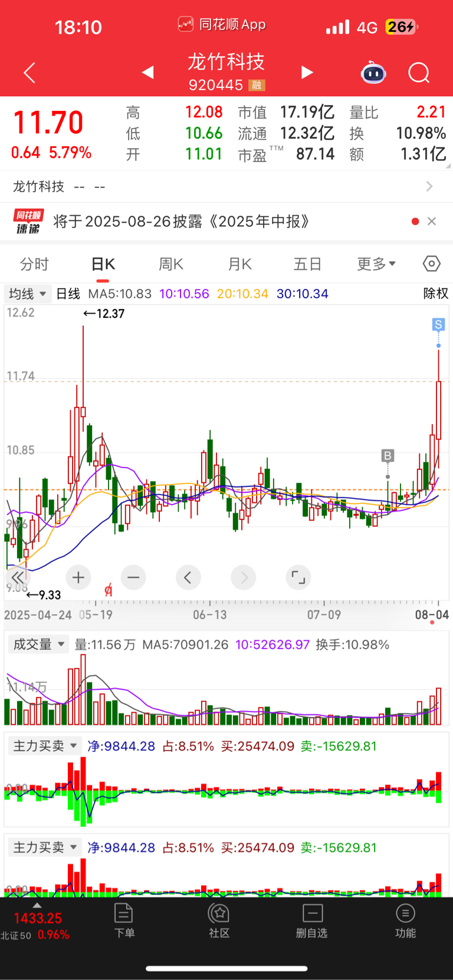Viewport: 453px width, 980px height.
Task: Pan chart left with arrow button
Action: (188, 577)
